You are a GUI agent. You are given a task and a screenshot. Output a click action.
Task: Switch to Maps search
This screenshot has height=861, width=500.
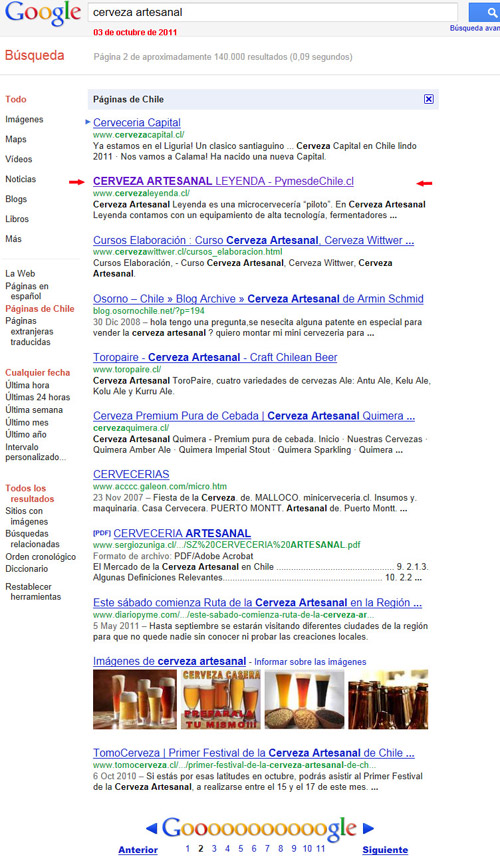[x=16, y=139]
